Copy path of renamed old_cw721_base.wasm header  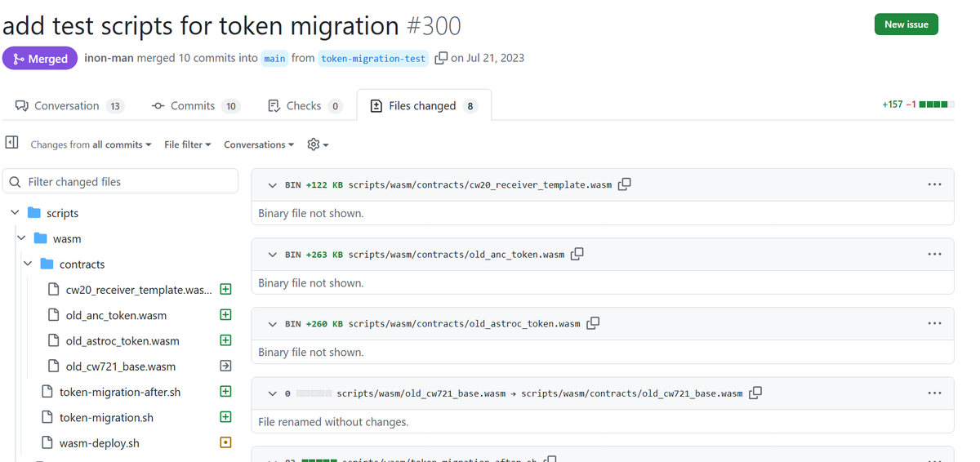pyautogui.click(x=755, y=393)
